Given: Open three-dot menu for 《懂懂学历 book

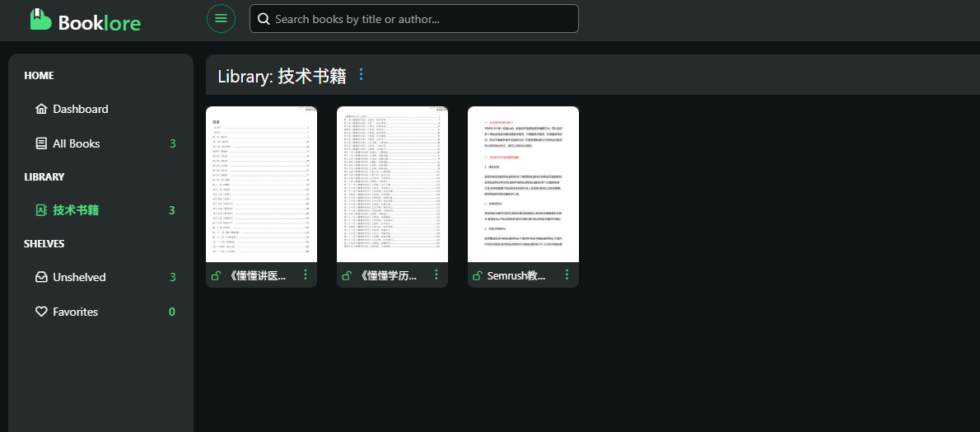Looking at the screenshot, I should coord(436,275).
